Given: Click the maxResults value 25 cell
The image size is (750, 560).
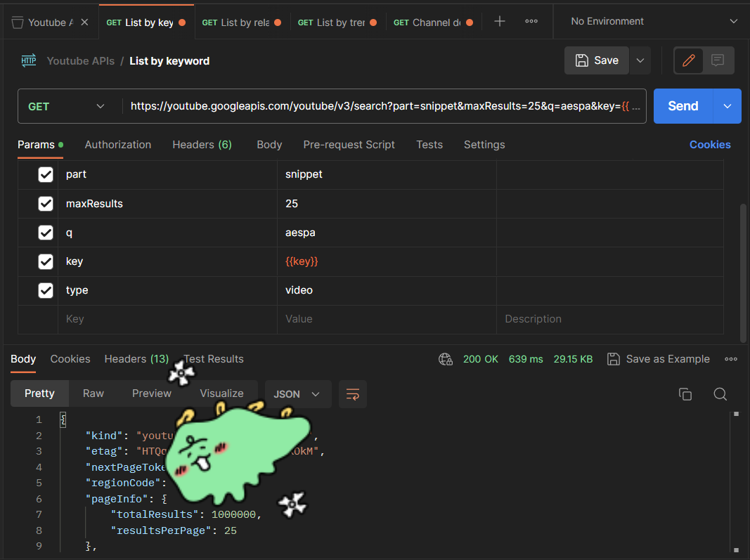Looking at the screenshot, I should 387,204.
